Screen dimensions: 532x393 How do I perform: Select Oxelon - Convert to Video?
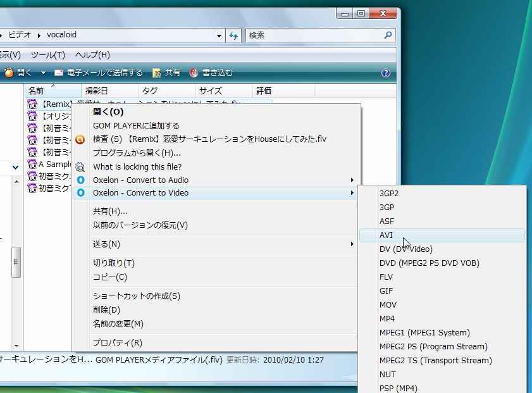point(216,193)
